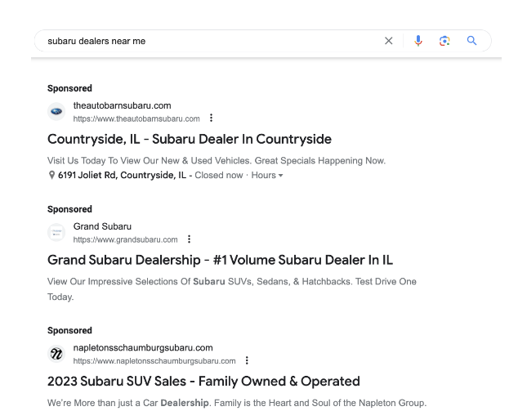
Task: Open the napletonsschaumburgsubaru.com ad options menu
Action: coord(247,360)
